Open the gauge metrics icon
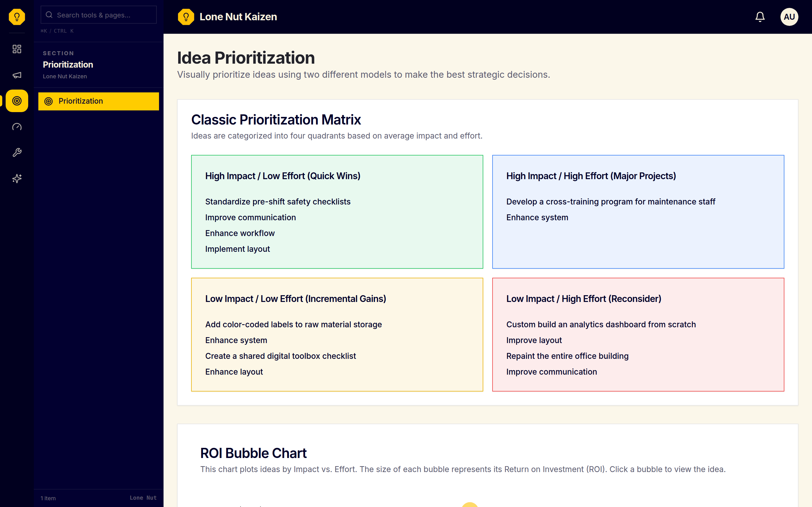Viewport: 812px width, 507px height. click(x=17, y=127)
